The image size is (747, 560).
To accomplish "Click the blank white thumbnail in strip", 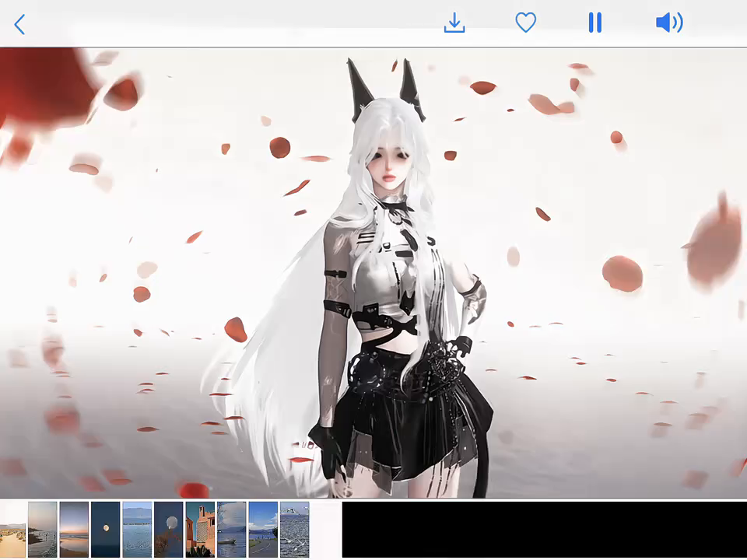I will pos(326,530).
